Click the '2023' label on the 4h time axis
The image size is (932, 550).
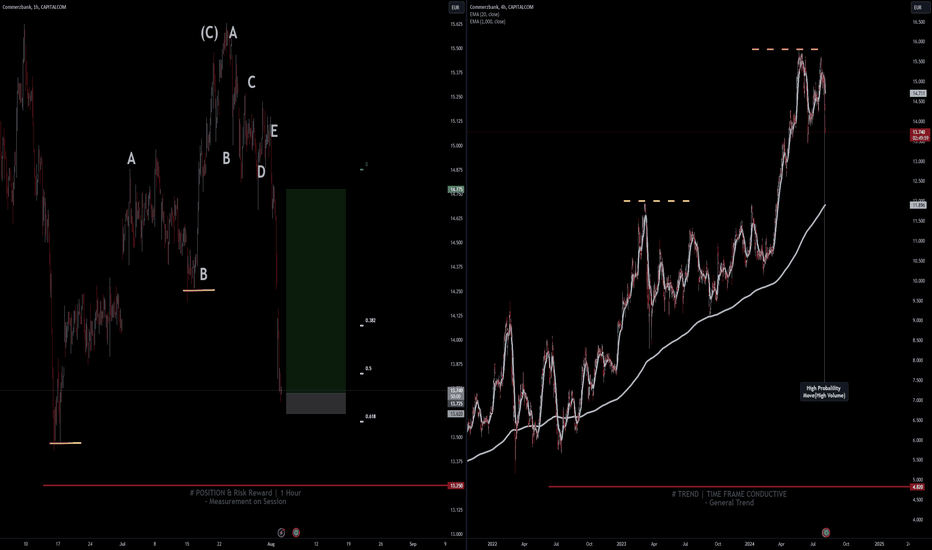point(621,544)
